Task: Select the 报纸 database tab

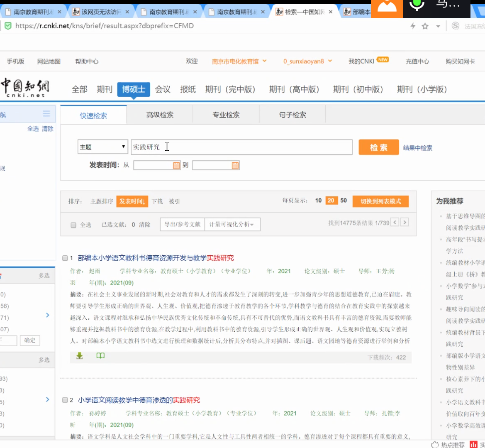Action: [188, 90]
